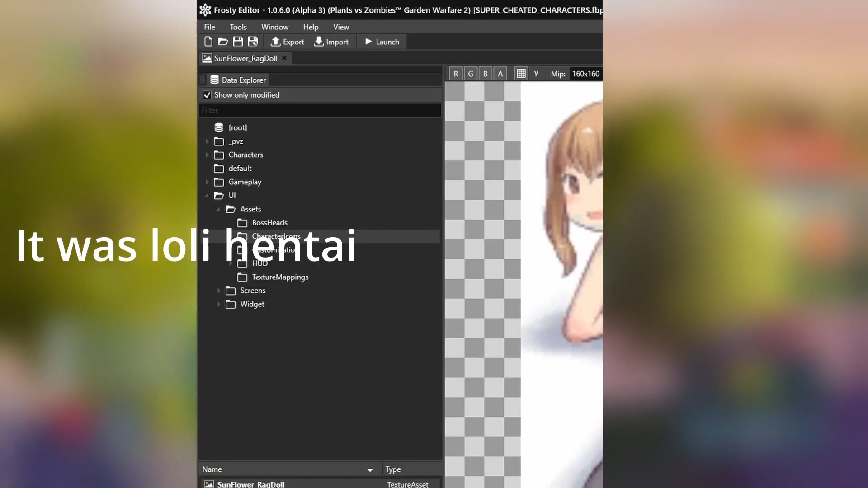Viewport: 868px width, 488px height.
Task: Open the Tools menu
Action: (x=238, y=27)
